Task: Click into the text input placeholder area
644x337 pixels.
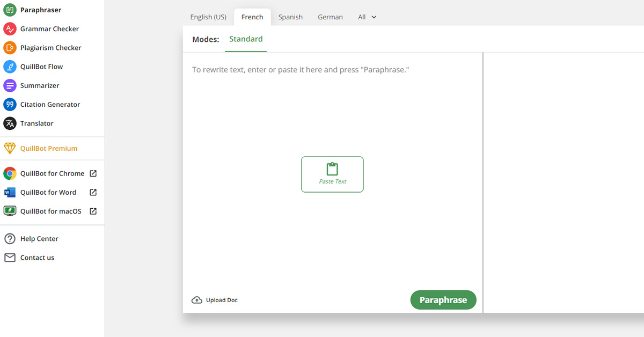Action: [301, 70]
